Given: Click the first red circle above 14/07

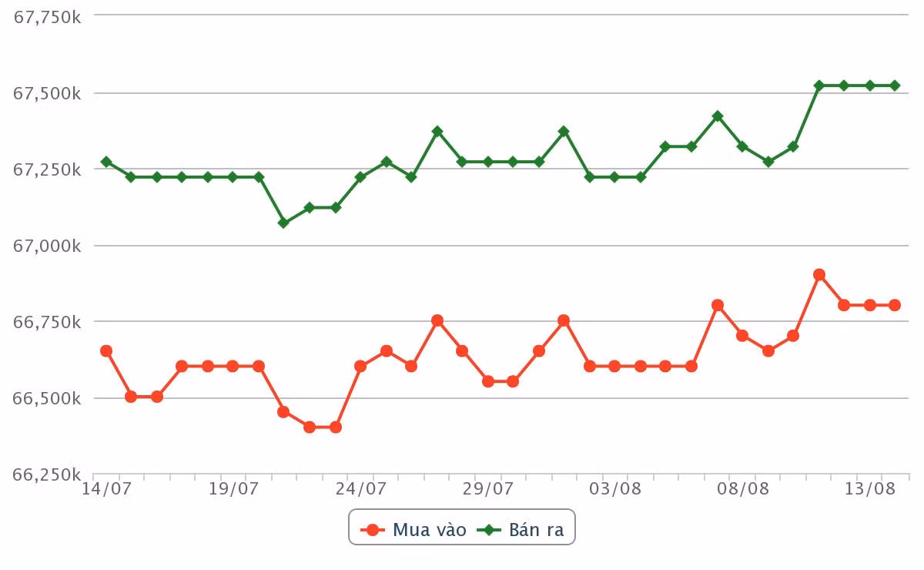Looking at the screenshot, I should [106, 351].
